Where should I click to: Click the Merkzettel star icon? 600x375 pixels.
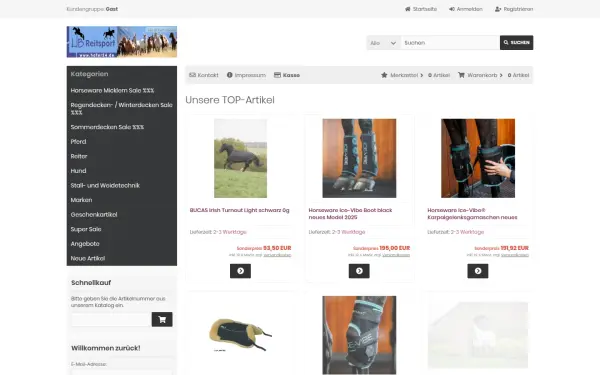coord(384,75)
